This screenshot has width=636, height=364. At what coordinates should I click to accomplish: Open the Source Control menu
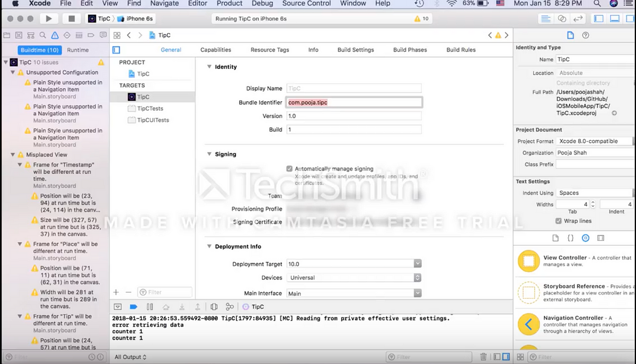click(x=306, y=3)
